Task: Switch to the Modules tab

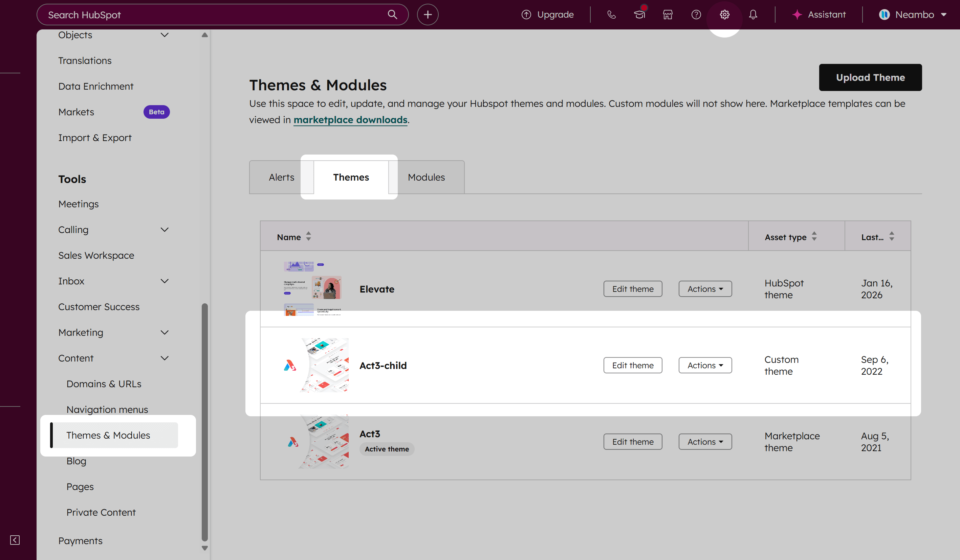Action: (x=426, y=177)
